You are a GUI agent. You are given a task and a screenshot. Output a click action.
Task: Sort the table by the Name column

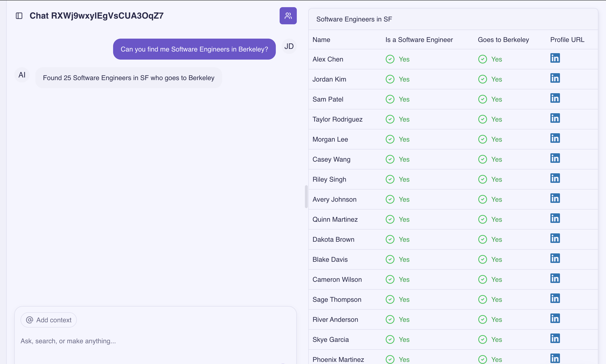[x=321, y=40]
